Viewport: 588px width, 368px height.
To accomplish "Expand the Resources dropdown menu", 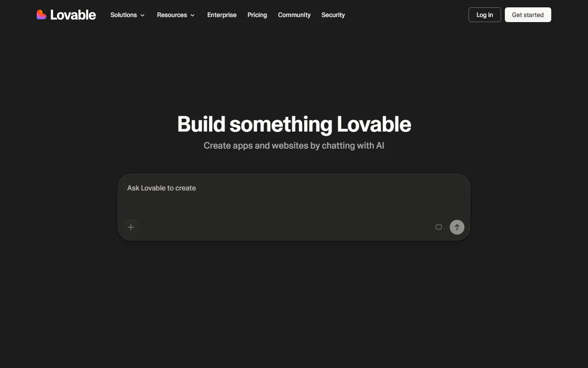I will click(176, 15).
